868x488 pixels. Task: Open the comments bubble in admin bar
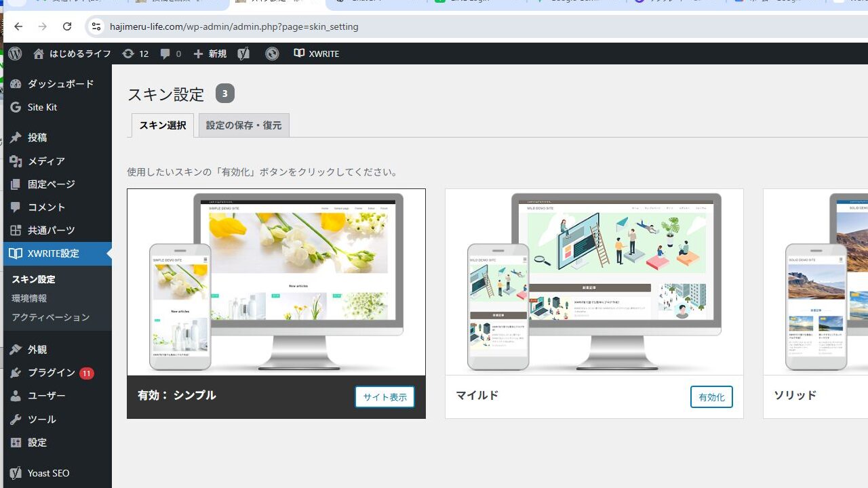(x=170, y=54)
